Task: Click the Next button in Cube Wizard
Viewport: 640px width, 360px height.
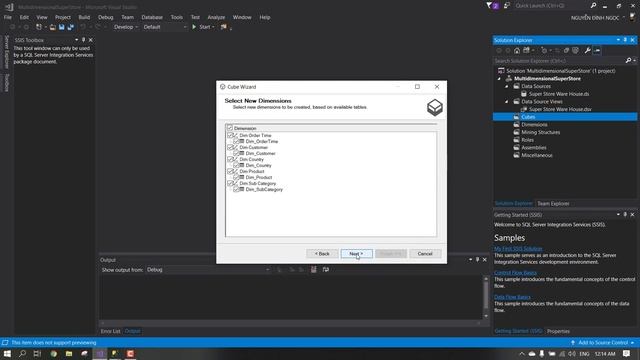Action: coord(356,253)
